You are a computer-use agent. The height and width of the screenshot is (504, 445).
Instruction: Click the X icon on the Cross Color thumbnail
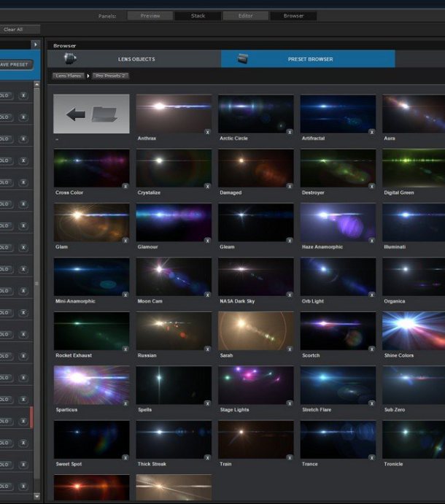tap(125, 187)
